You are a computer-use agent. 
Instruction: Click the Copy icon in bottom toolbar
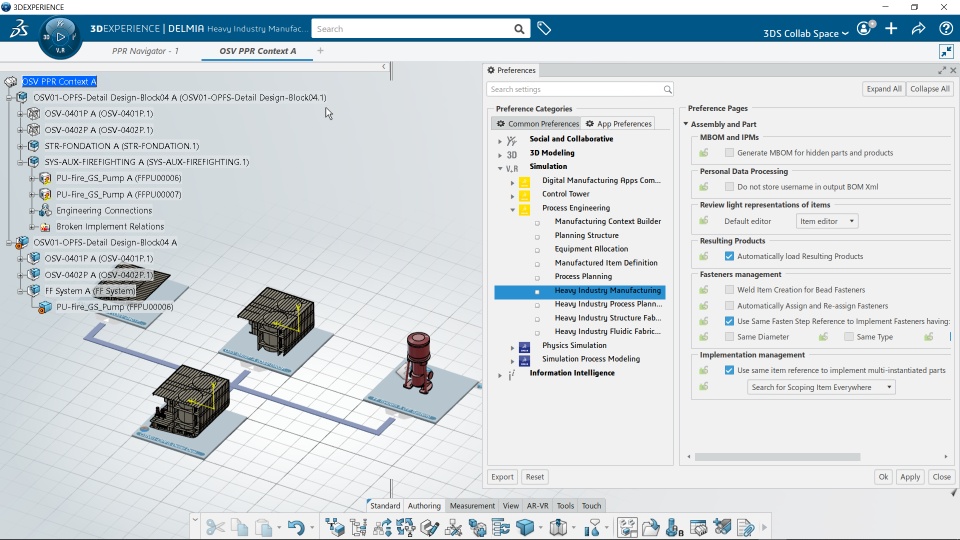click(240, 527)
